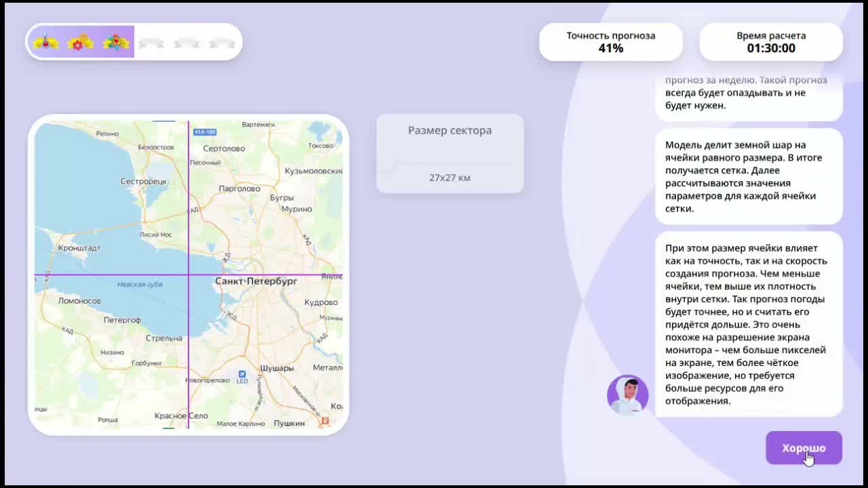Click the thermometer achievement badge

[x=46, y=42]
